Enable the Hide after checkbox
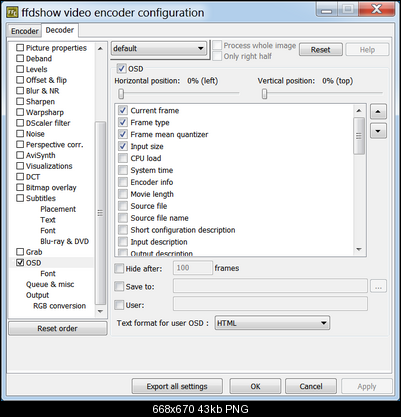The height and width of the screenshot is (417, 401). tap(119, 268)
